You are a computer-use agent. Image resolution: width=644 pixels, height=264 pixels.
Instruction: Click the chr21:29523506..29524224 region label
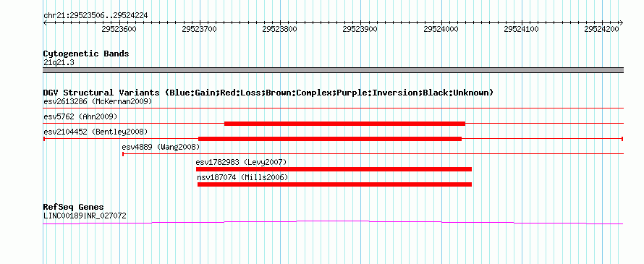[x=96, y=16]
